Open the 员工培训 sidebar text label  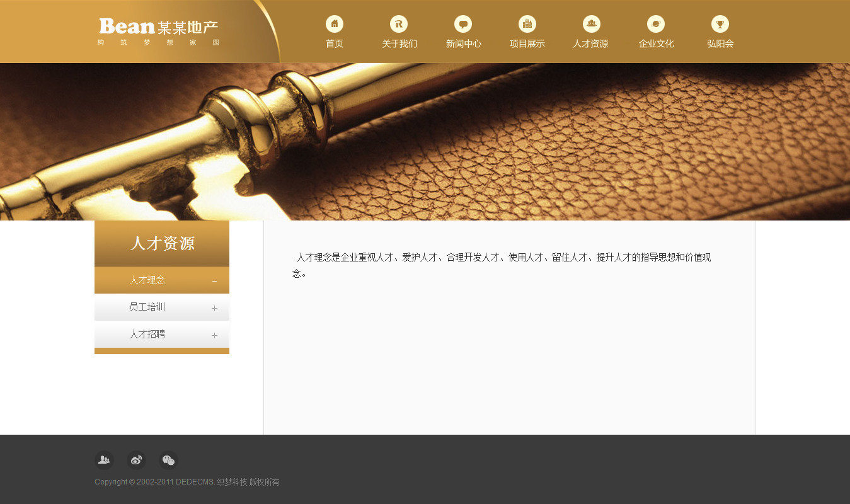tap(147, 307)
